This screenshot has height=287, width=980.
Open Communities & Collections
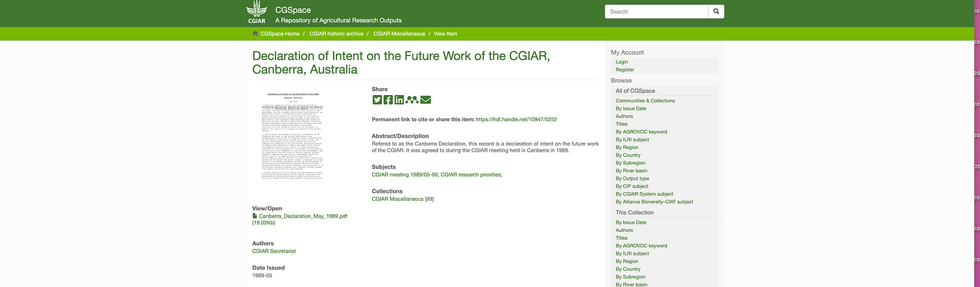click(x=645, y=100)
